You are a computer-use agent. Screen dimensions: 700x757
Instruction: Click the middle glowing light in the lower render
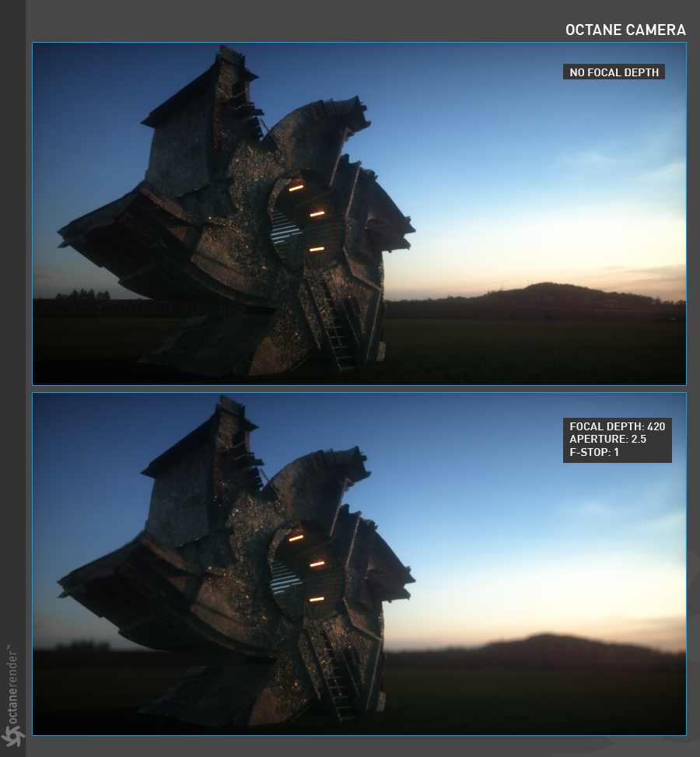point(317,563)
